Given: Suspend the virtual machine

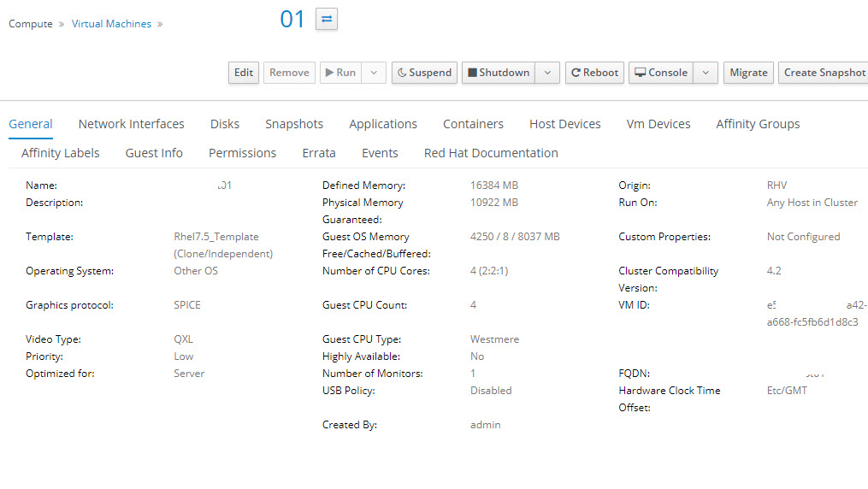Looking at the screenshot, I should click(x=424, y=73).
